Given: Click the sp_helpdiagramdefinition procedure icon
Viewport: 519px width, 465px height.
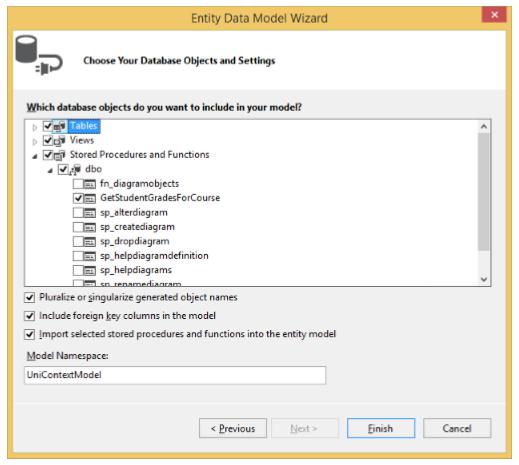Looking at the screenshot, I should pyautogui.click(x=89, y=256).
